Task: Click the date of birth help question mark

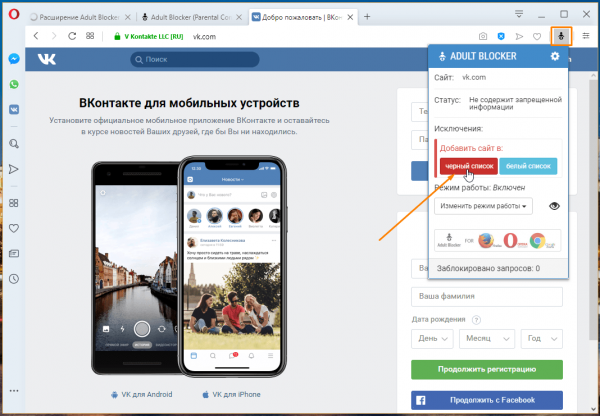Action: click(476, 320)
